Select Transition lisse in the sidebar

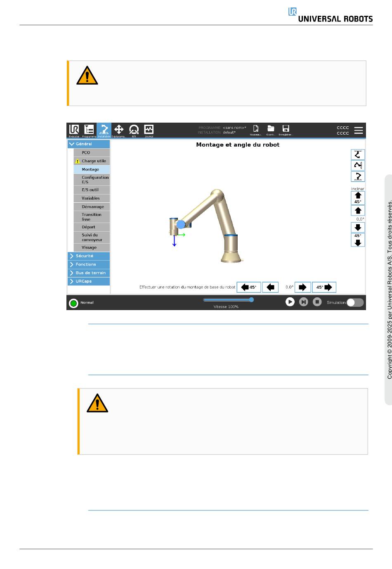[x=92, y=217]
